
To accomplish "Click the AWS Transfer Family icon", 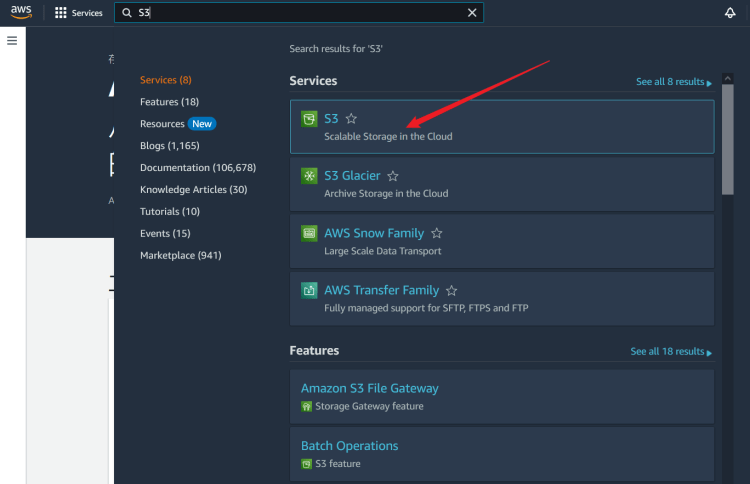I will [x=309, y=290].
